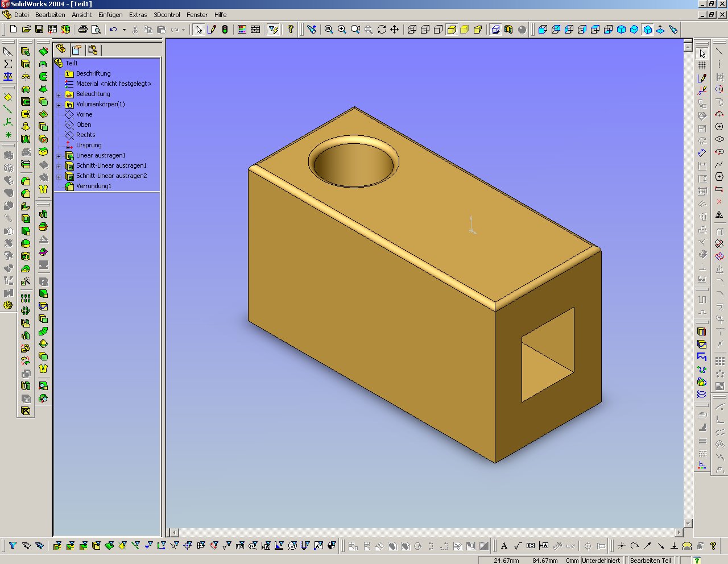728x564 pixels.
Task: Click the Open file folder icon
Action: (26, 29)
